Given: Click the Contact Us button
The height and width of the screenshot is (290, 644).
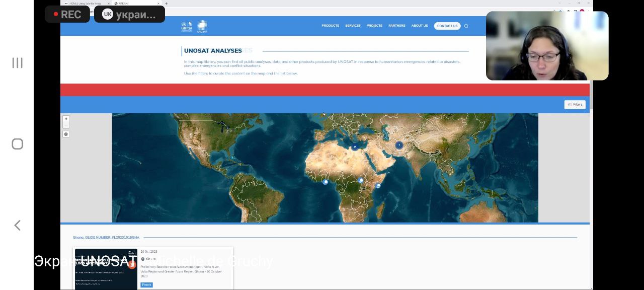Looking at the screenshot, I should pyautogui.click(x=447, y=26).
